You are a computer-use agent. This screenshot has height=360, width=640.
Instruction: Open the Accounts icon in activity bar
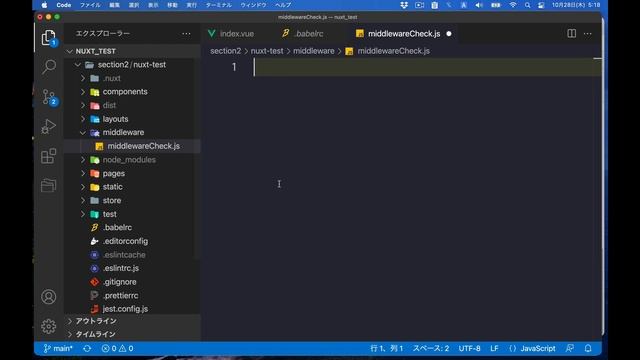click(49, 297)
